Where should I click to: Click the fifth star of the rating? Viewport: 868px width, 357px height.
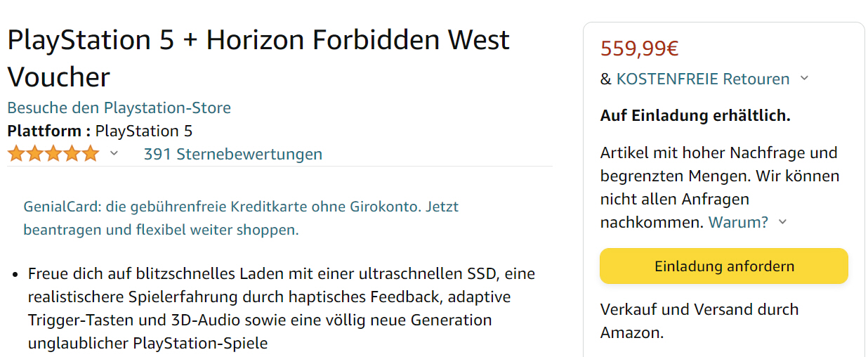(91, 154)
